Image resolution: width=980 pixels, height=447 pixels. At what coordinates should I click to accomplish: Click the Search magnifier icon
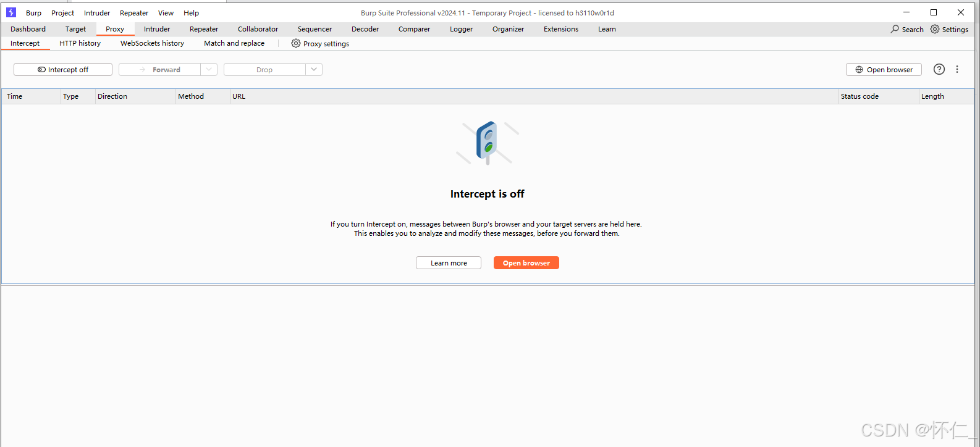[895, 29]
